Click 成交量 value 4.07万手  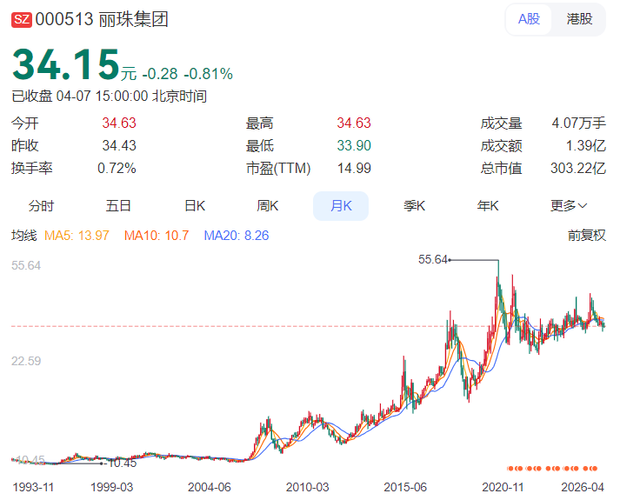click(578, 123)
